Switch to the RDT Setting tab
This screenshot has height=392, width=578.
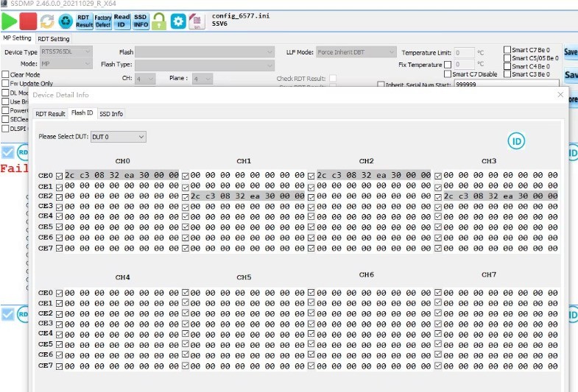tap(54, 39)
